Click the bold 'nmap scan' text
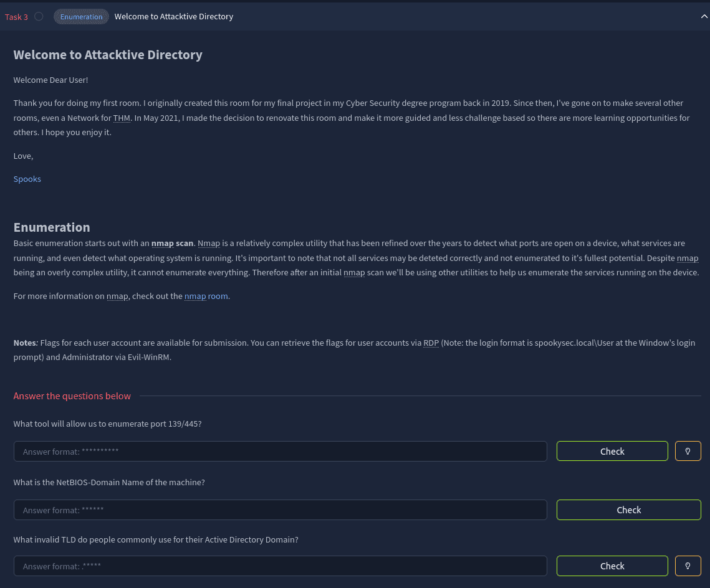This screenshot has width=710, height=588. point(172,243)
